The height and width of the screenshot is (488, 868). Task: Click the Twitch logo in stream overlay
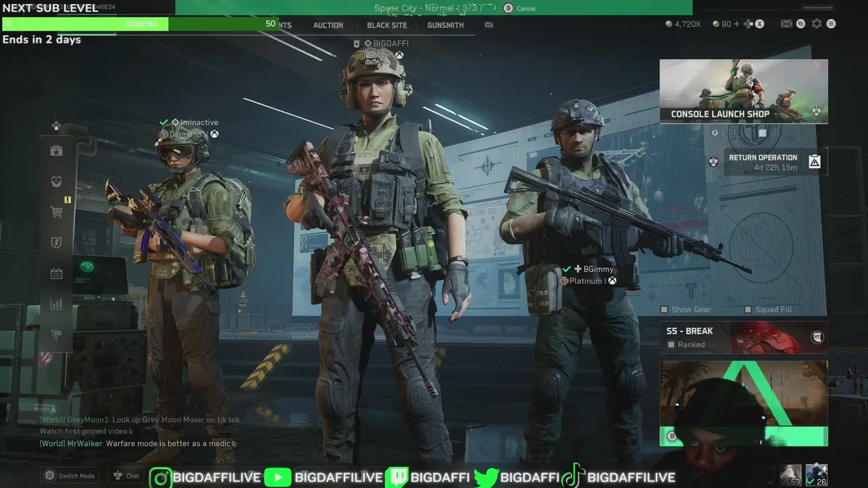(x=397, y=478)
